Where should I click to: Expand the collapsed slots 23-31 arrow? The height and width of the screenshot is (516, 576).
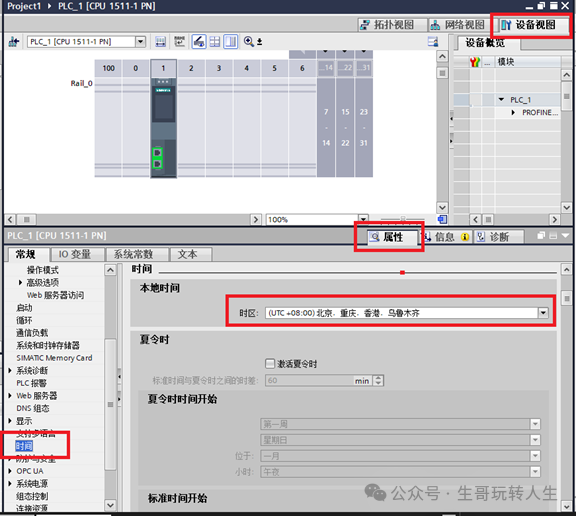[363, 51]
